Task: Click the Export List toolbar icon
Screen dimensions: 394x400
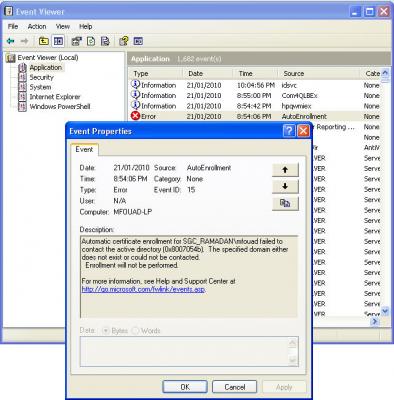Action: click(105, 41)
